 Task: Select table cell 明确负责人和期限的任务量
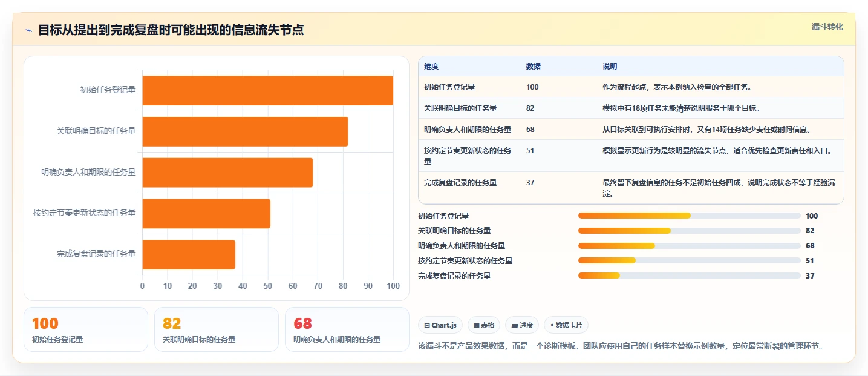468,130
